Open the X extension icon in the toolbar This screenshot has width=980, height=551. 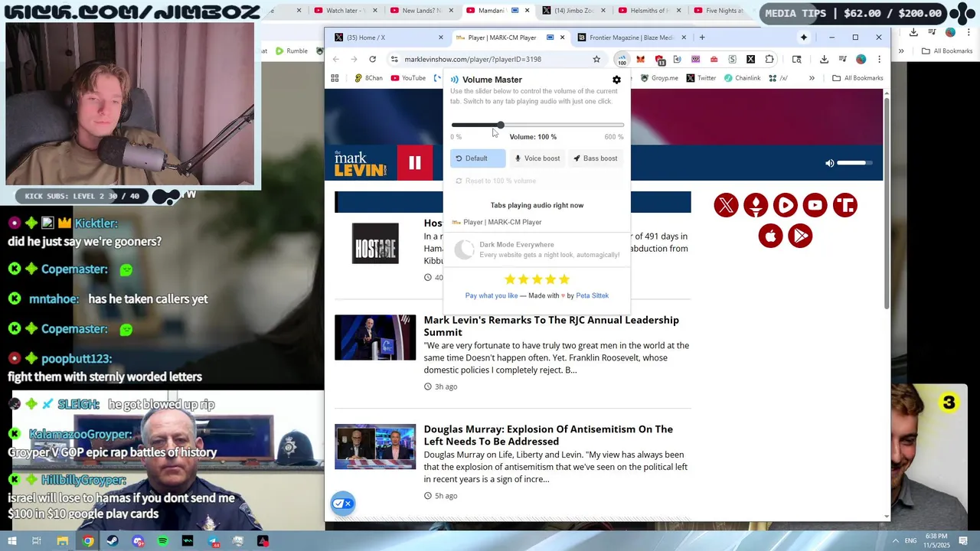pyautogui.click(x=750, y=59)
